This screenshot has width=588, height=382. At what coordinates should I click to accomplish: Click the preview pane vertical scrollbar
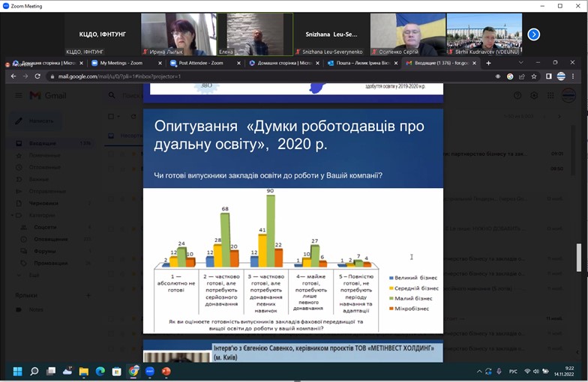tap(579, 258)
